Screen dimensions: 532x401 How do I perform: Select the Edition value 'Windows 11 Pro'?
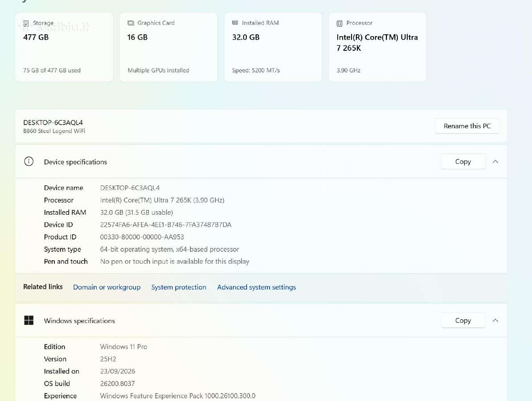pyautogui.click(x=124, y=347)
